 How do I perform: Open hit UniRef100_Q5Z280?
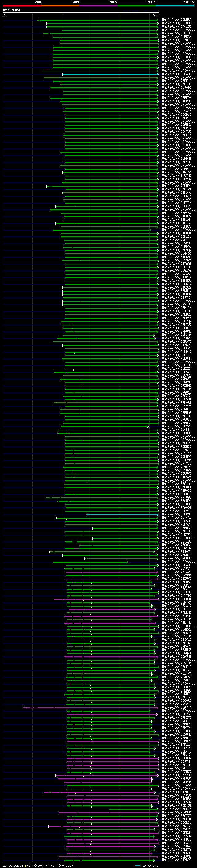pos(177,775)
